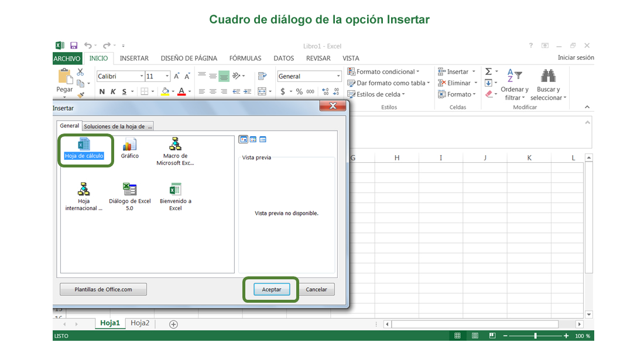Open Buscar y seleccionar binoculars
644x356 pixels.
click(549, 76)
